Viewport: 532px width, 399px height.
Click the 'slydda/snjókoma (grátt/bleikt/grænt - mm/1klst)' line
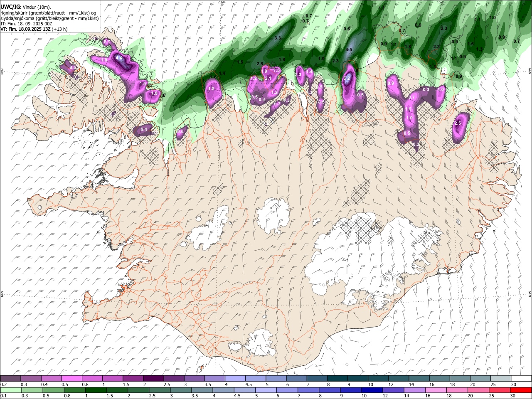(x=49, y=18)
